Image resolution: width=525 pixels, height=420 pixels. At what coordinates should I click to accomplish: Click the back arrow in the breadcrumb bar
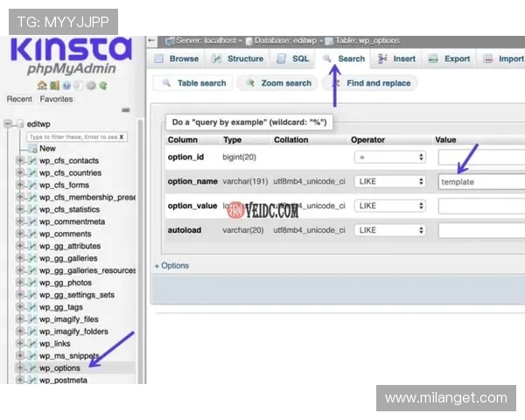(x=152, y=40)
